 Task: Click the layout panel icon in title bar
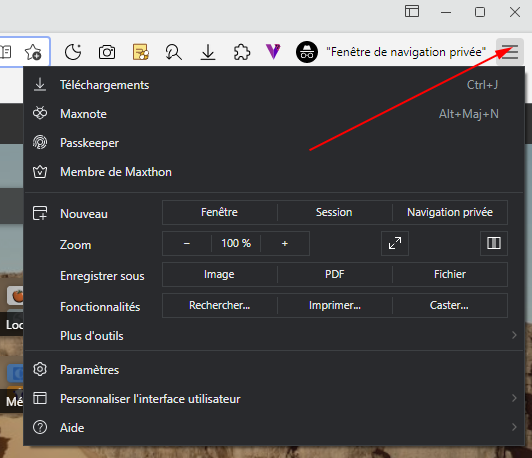click(x=412, y=12)
